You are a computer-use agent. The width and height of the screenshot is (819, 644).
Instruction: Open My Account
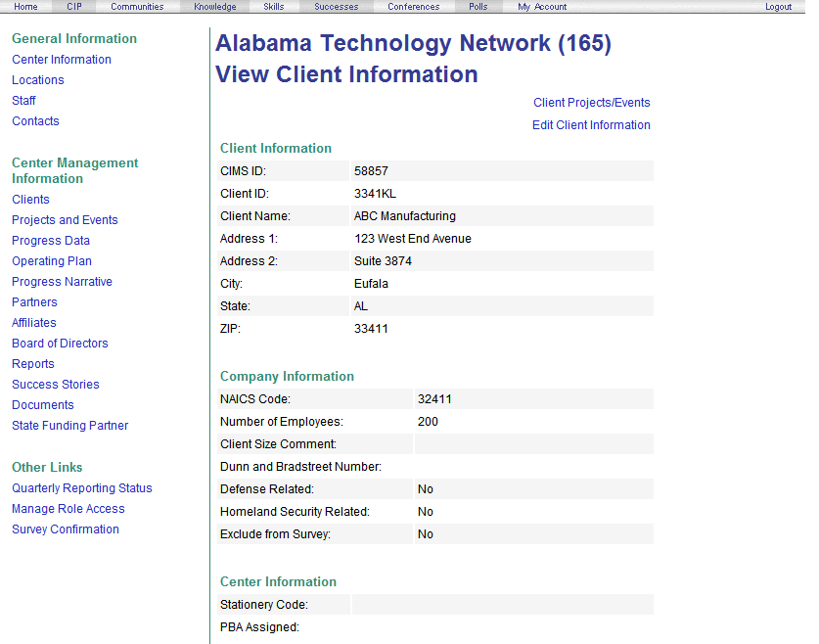[542, 7]
